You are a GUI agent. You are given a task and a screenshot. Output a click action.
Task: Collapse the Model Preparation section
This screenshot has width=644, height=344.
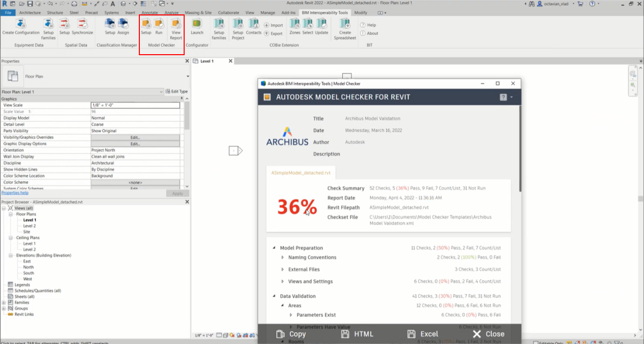(x=274, y=248)
